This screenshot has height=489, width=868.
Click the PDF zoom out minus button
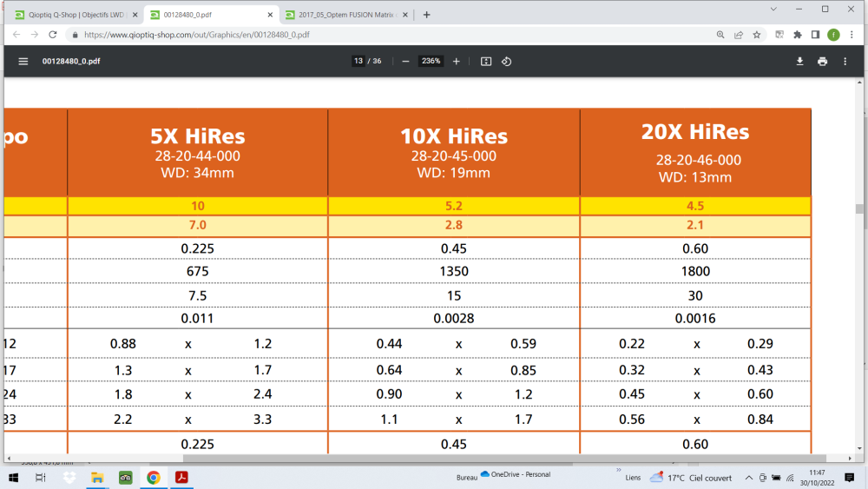pyautogui.click(x=405, y=62)
